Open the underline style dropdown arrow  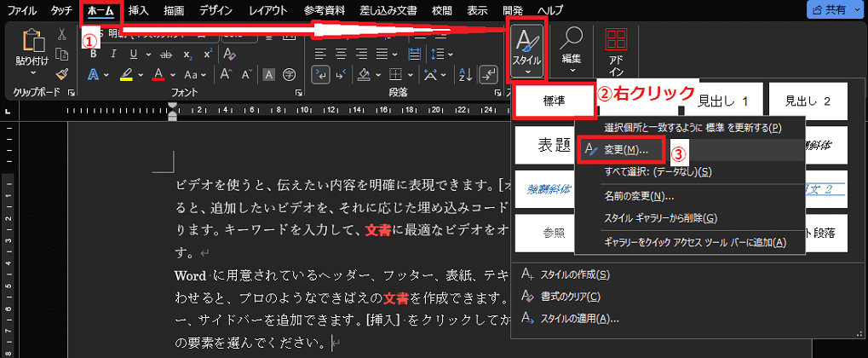tap(149, 54)
